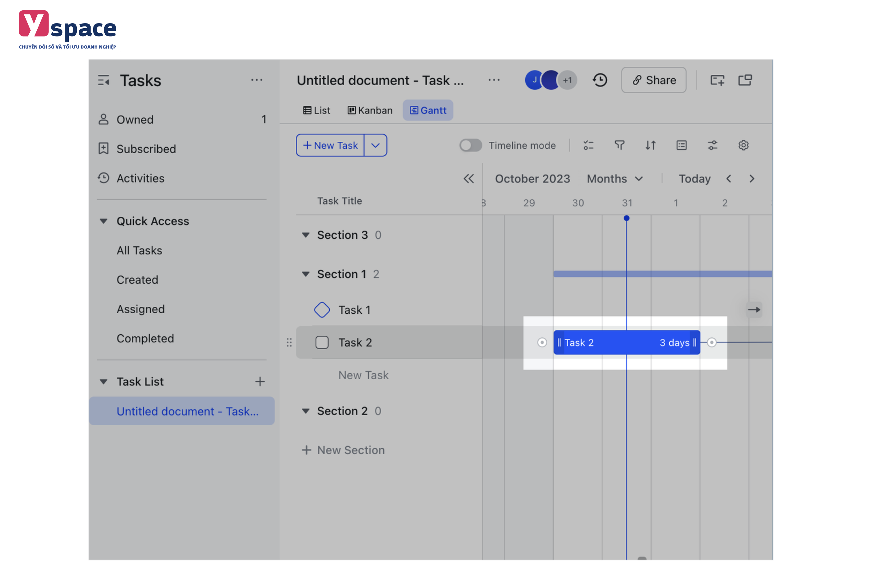Collapse Section 1
This screenshot has height=588, width=882.
click(306, 274)
